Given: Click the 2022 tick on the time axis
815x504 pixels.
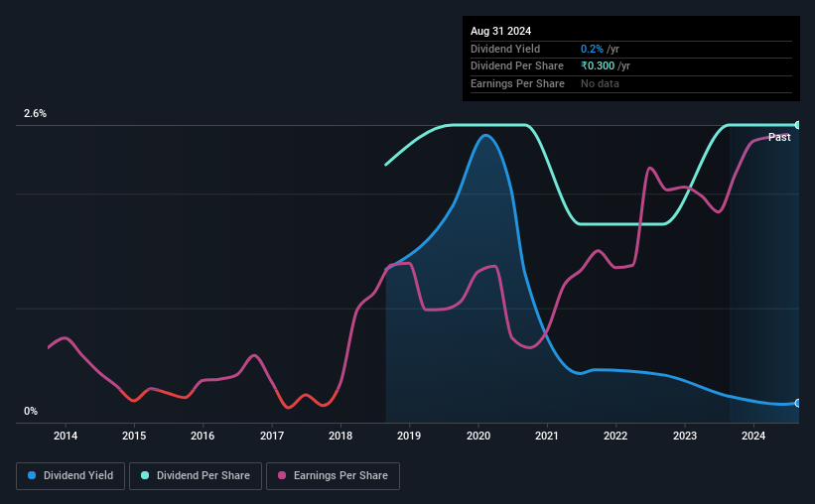Looking at the screenshot, I should (x=615, y=436).
